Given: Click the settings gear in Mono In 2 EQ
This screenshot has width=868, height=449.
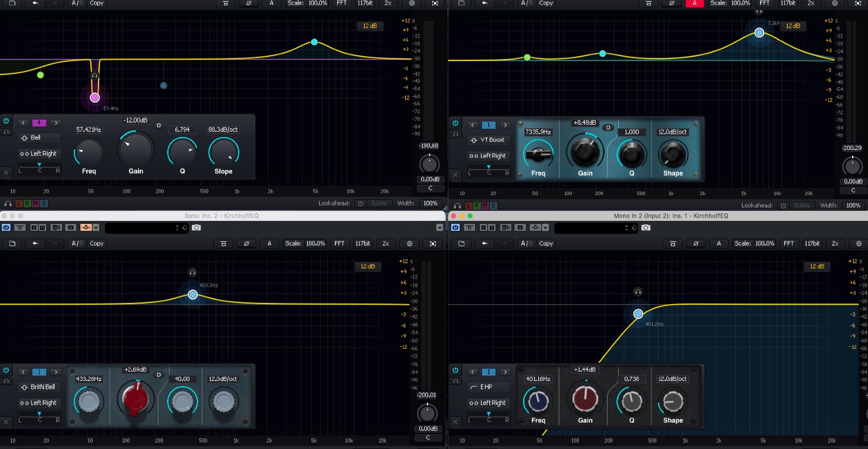Looking at the screenshot, I should click(x=857, y=243).
